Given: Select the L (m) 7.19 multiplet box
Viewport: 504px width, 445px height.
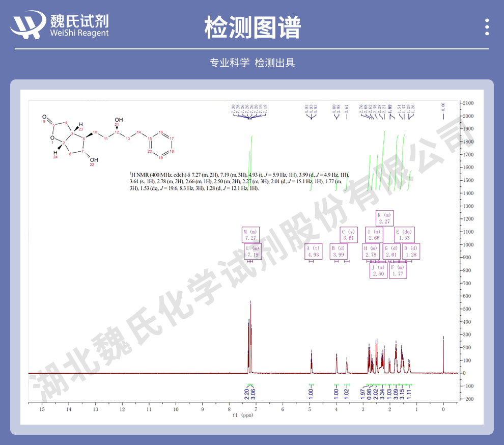Looking at the screenshot, I should 253,251.
